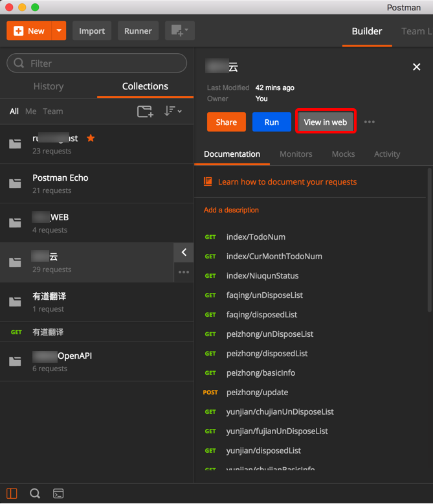
Task: Create a new collection folder icon
Action: 145,111
